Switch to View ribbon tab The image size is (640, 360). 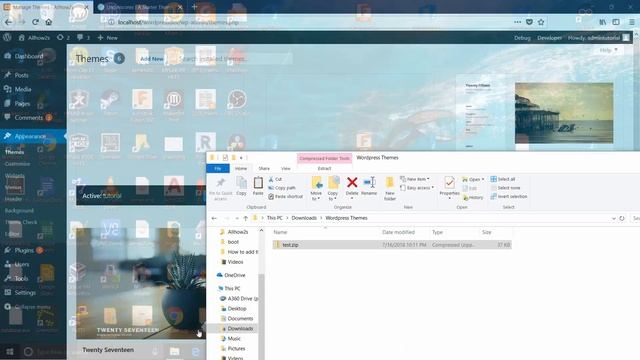pyautogui.click(x=286, y=169)
